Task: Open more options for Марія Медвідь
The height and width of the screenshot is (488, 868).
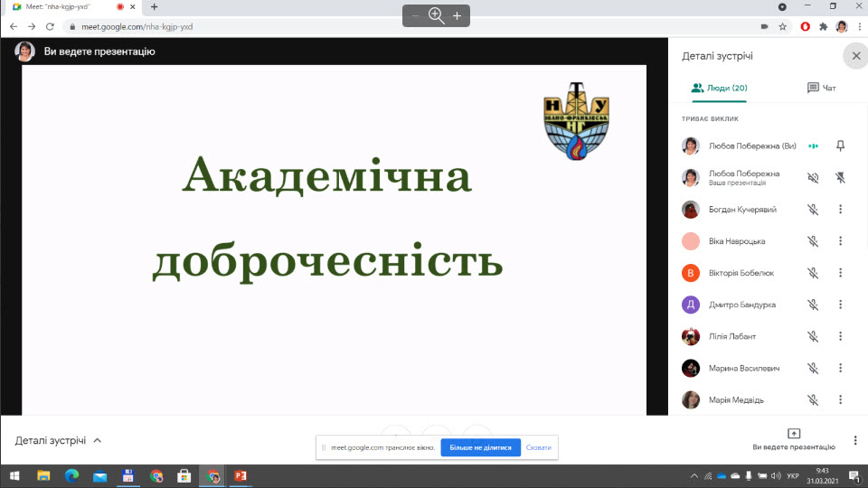Action: (x=840, y=400)
